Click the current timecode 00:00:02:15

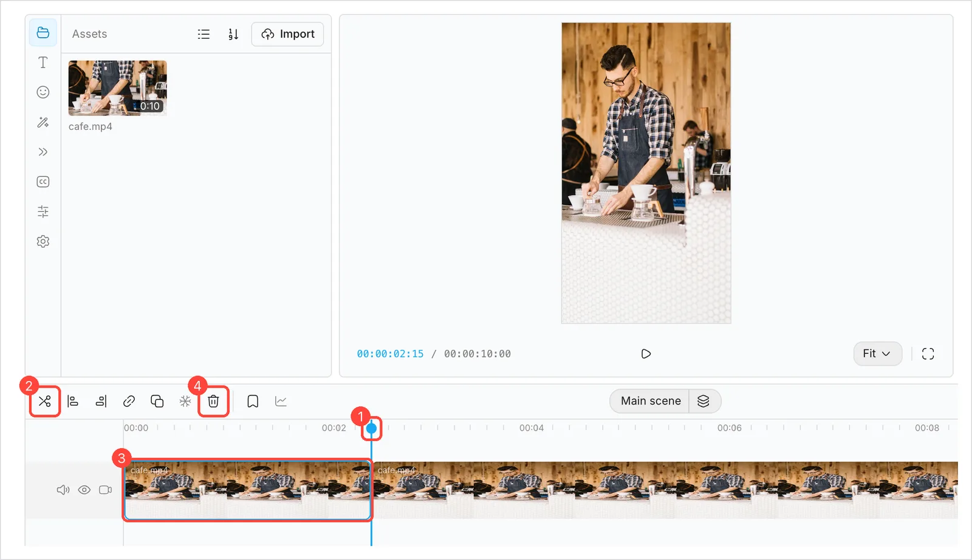(x=390, y=353)
